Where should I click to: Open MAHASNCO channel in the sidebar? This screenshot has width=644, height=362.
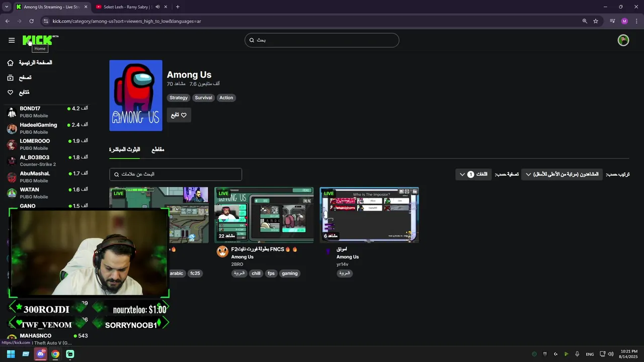pos(48,339)
